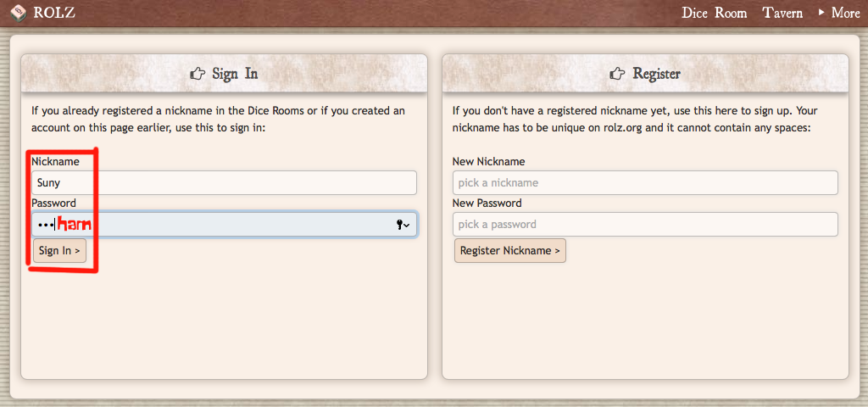The width and height of the screenshot is (868, 407).
Task: Go to the Tavern page
Action: [x=782, y=13]
